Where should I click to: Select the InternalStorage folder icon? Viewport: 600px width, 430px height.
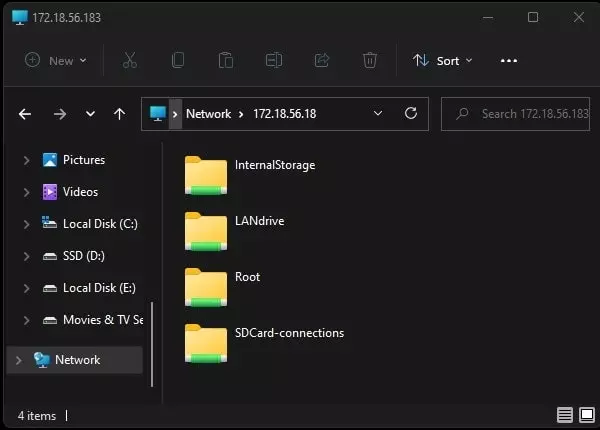(206, 176)
